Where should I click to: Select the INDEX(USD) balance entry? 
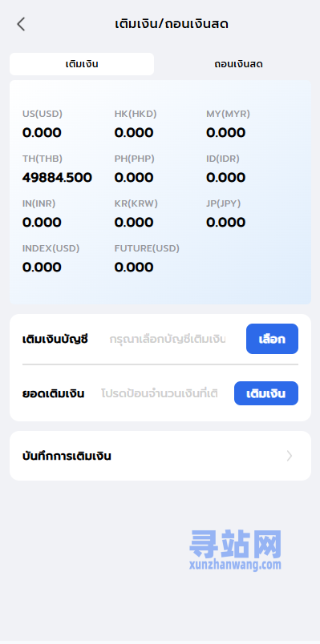point(51,259)
